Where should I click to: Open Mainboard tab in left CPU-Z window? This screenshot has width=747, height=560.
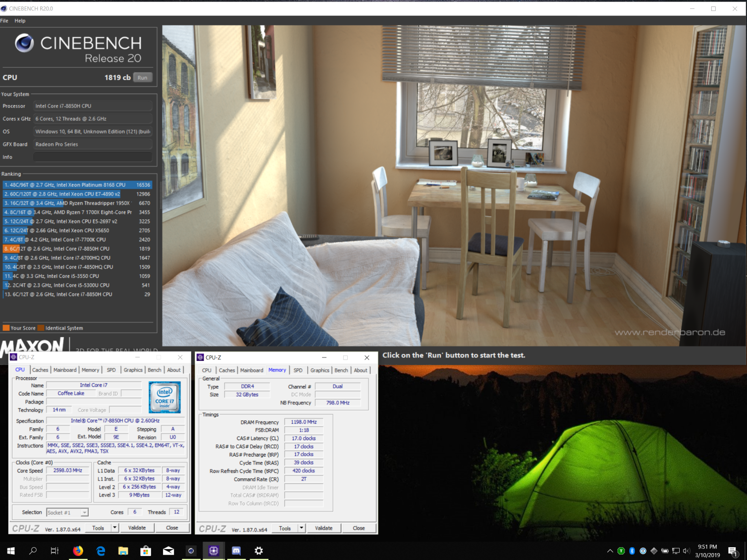(x=65, y=370)
